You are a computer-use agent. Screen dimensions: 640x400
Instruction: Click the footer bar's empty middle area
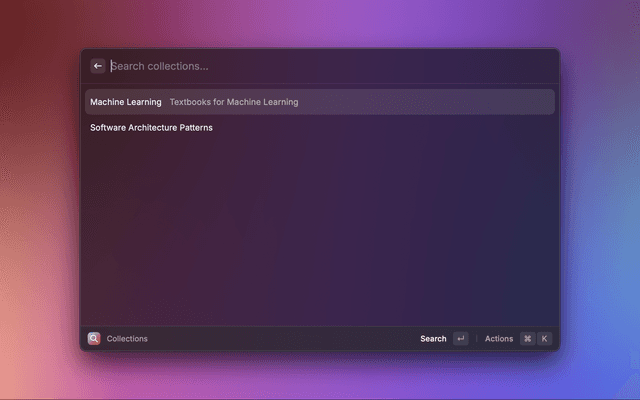280,339
